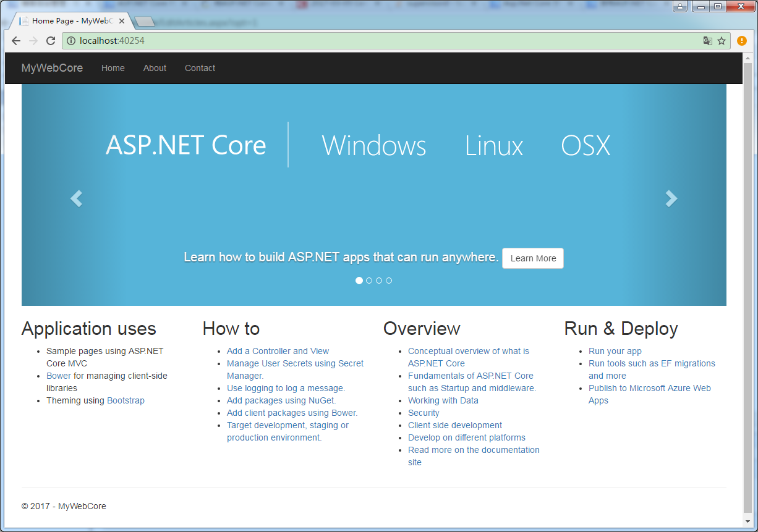Click the scrollbar up arrow
The height and width of the screenshot is (532, 758).
click(747, 57)
